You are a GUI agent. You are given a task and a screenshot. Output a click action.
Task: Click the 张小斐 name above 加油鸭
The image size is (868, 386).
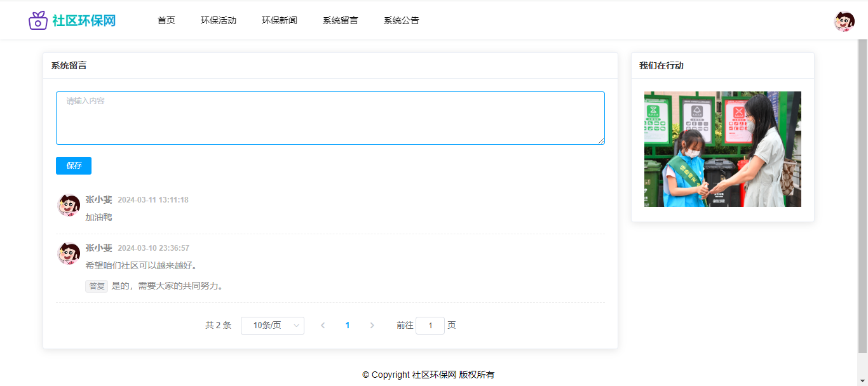(x=99, y=199)
